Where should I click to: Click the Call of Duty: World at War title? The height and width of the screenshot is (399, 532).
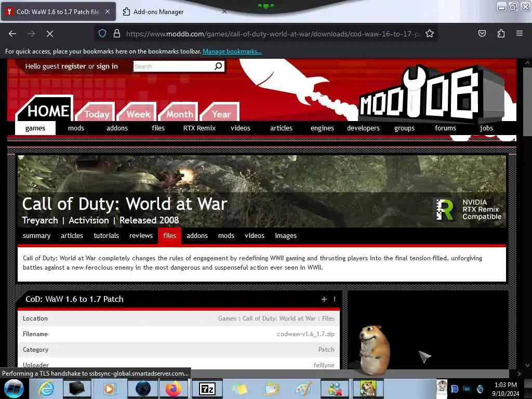point(125,204)
